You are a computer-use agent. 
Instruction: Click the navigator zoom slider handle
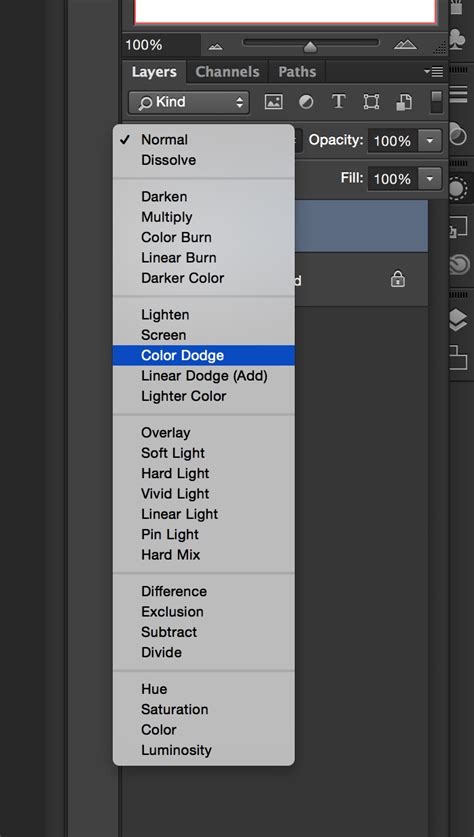tap(310, 48)
